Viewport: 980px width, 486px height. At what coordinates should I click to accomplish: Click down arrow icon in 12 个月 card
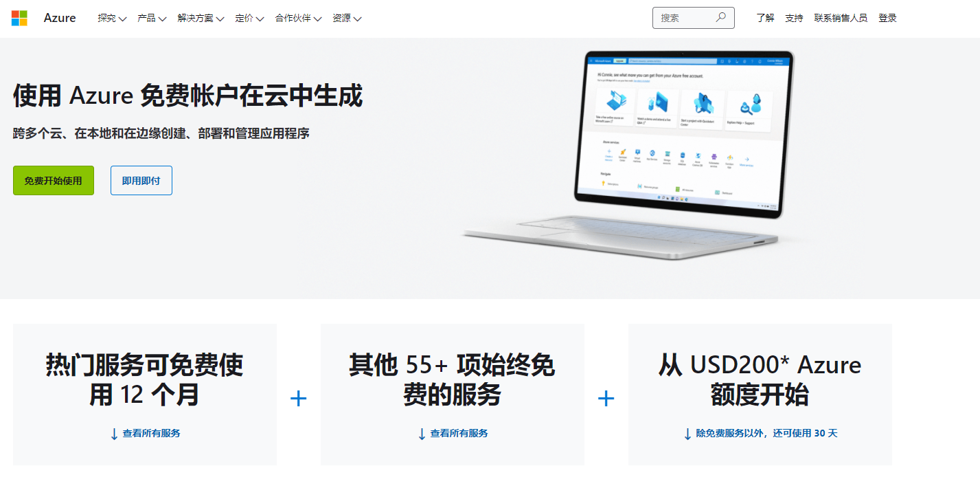click(114, 434)
